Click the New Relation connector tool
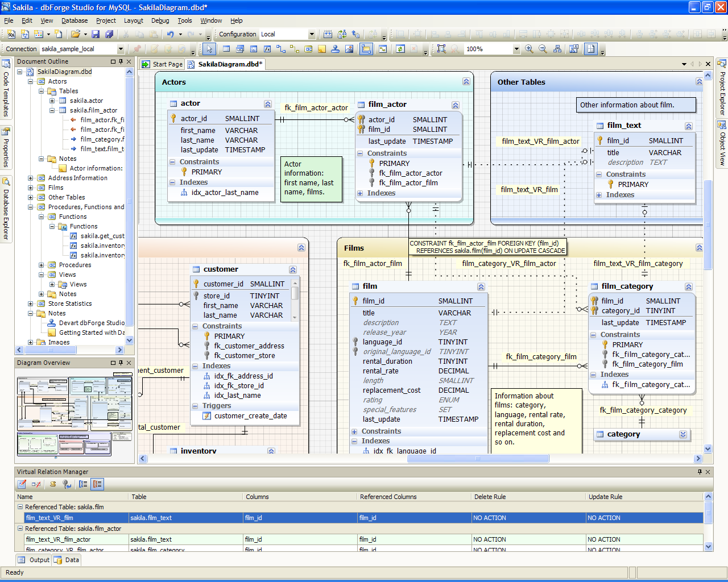This screenshot has width=728, height=582. tap(280, 49)
